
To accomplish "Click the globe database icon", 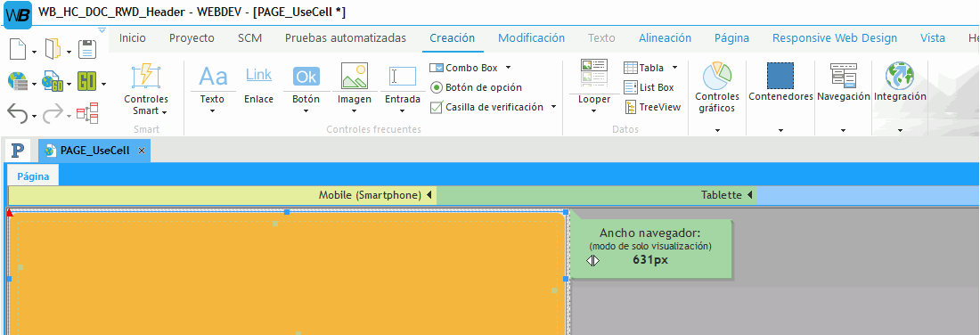I will (18, 81).
